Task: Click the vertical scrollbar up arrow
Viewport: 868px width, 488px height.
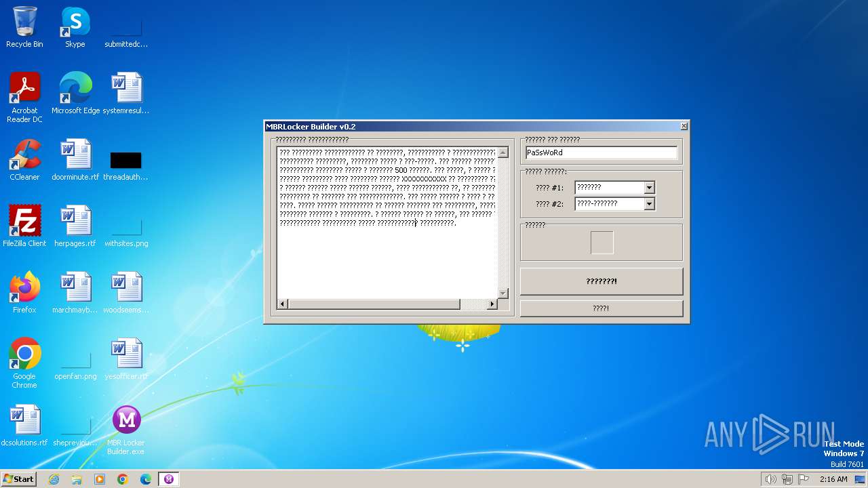Action: [502, 152]
